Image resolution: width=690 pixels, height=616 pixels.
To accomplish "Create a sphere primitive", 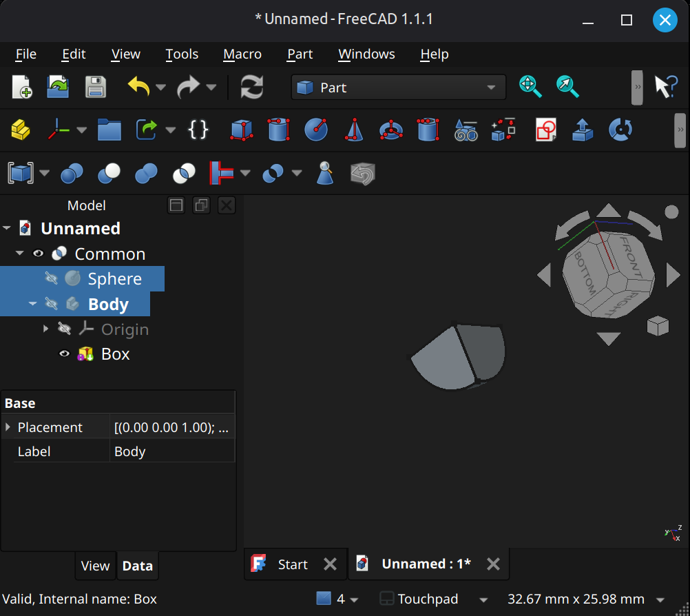I will [316, 130].
